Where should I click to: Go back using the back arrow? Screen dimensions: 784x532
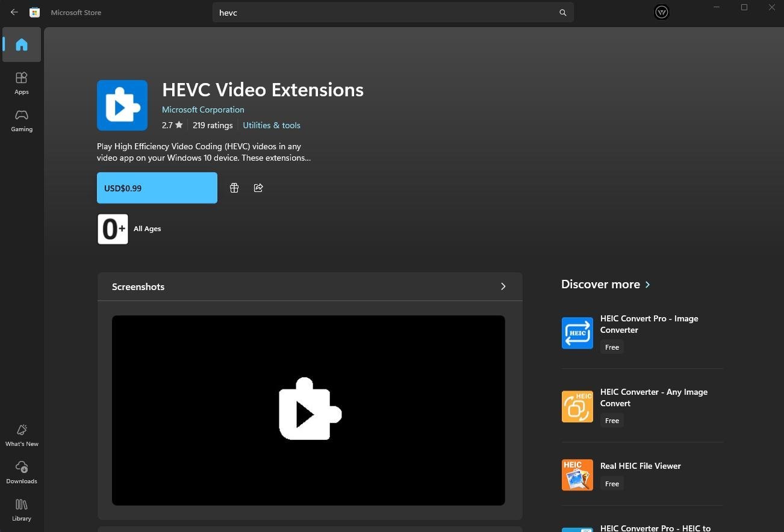pos(14,12)
